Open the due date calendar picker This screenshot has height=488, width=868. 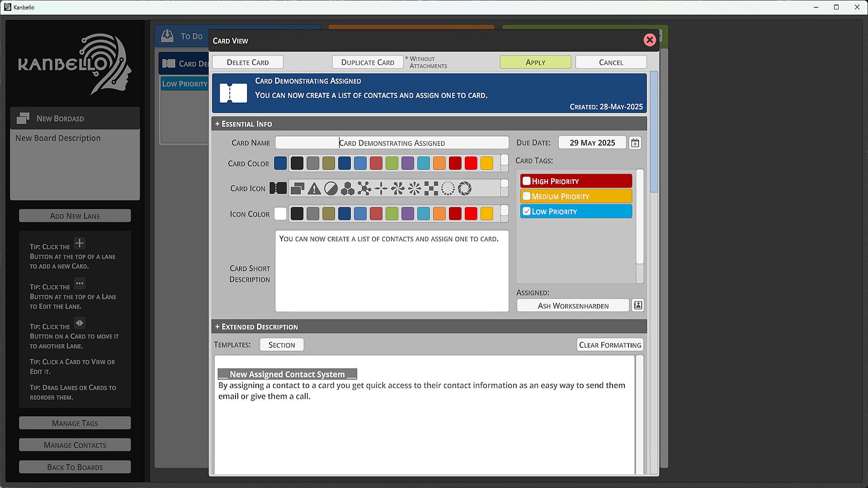pos(635,143)
